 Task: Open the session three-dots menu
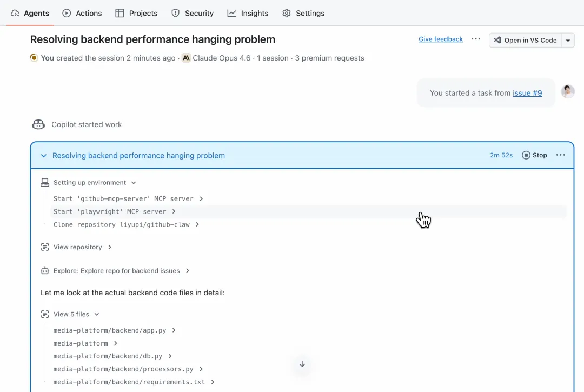(x=476, y=39)
